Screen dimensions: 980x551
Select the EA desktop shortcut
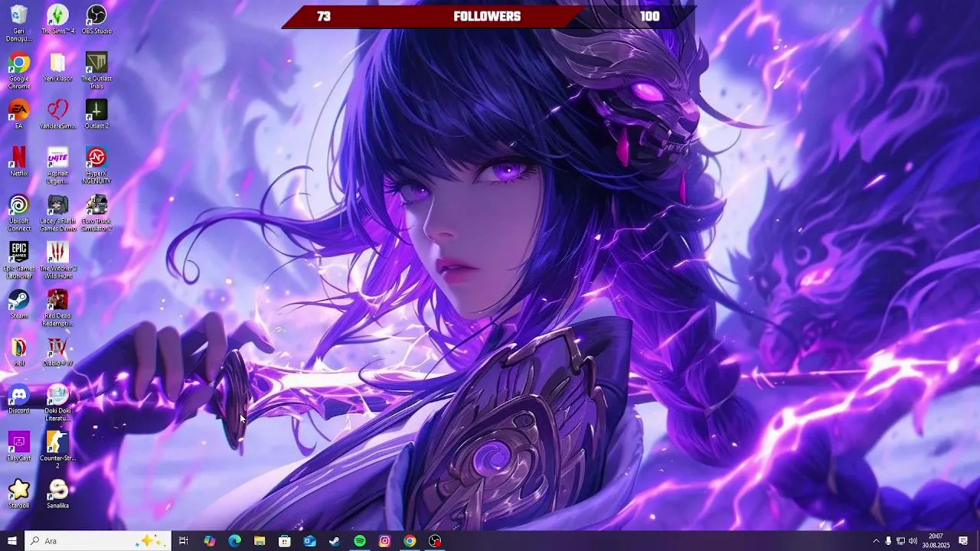(19, 114)
